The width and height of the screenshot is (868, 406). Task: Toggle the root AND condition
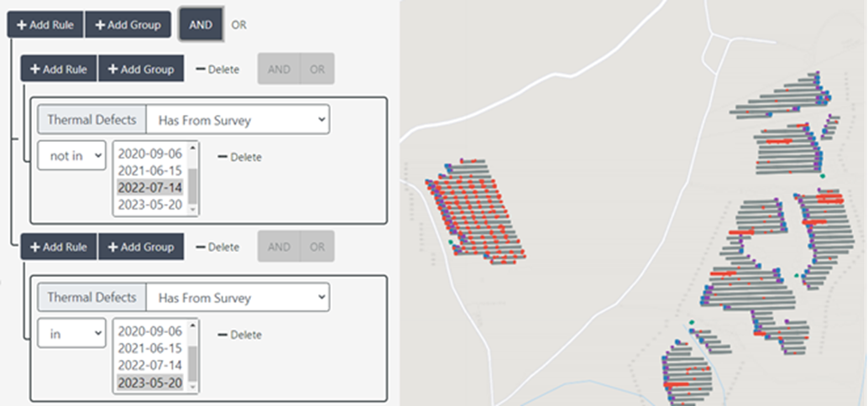click(x=201, y=25)
